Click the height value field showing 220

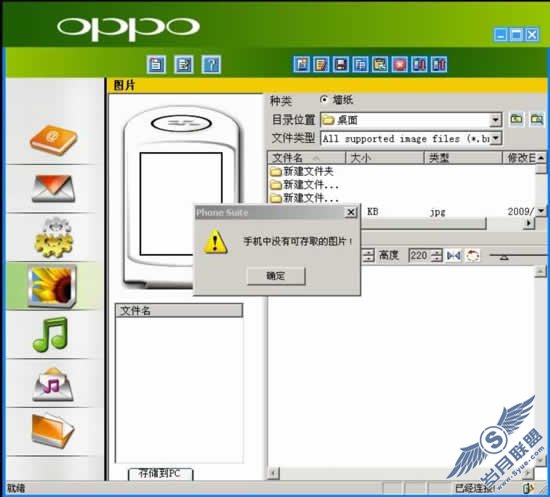tap(420, 255)
